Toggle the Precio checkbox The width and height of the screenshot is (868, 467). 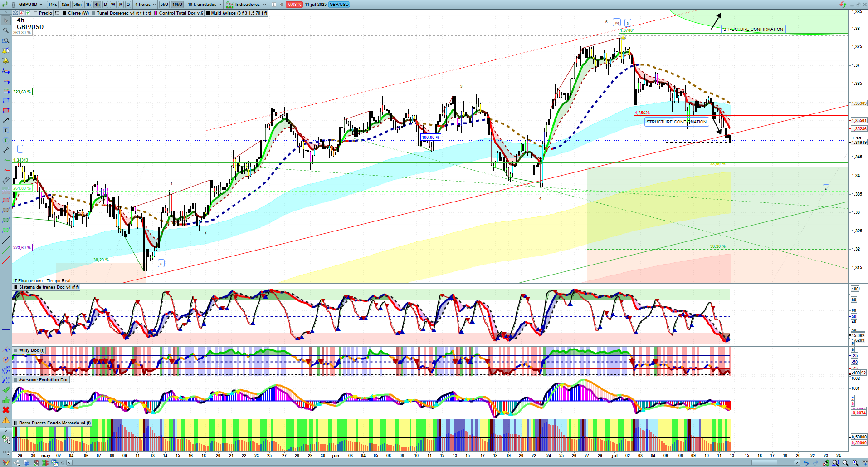click(36, 13)
